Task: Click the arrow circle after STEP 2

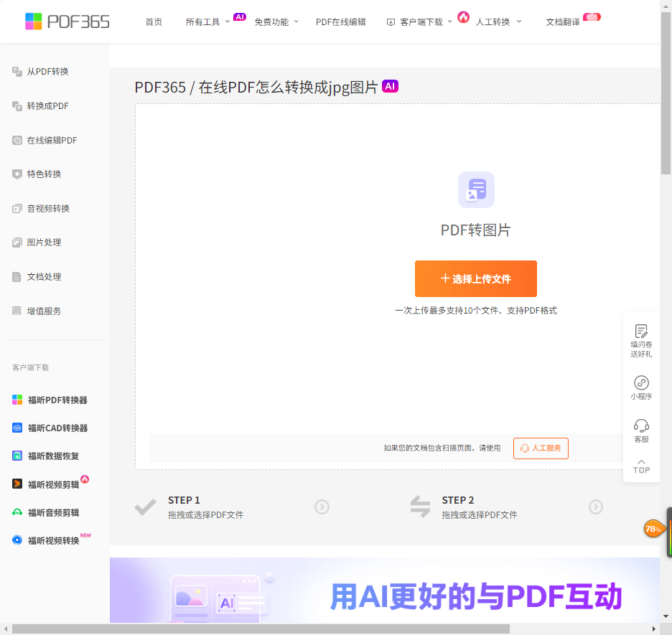Action: coord(596,507)
